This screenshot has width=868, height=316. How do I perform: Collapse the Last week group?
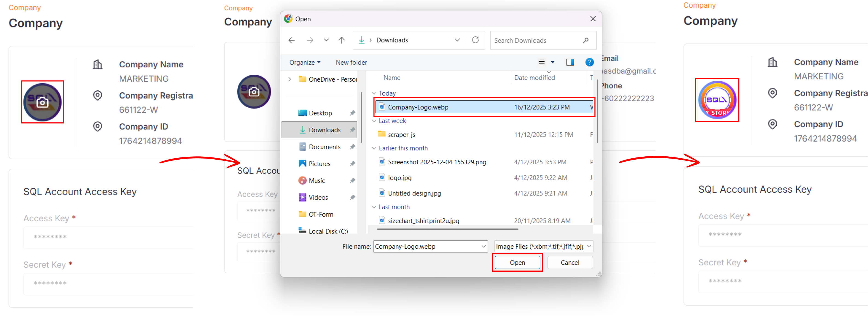[x=374, y=121]
